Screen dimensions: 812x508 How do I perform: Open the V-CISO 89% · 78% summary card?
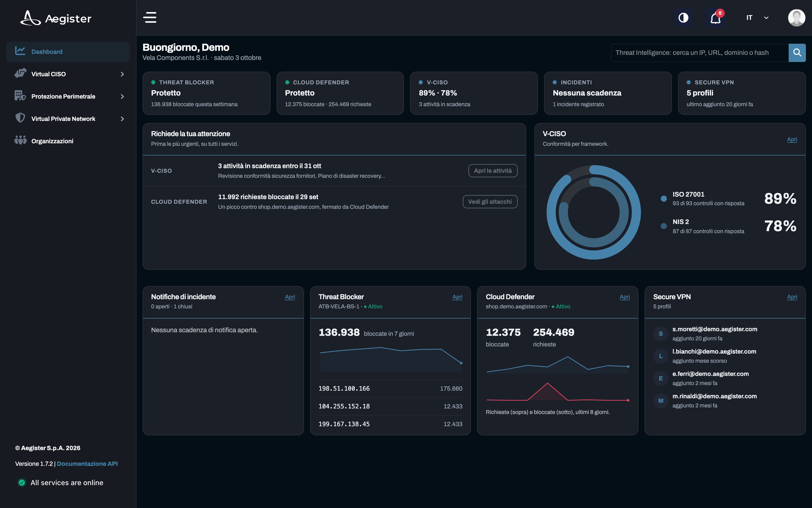click(x=474, y=93)
